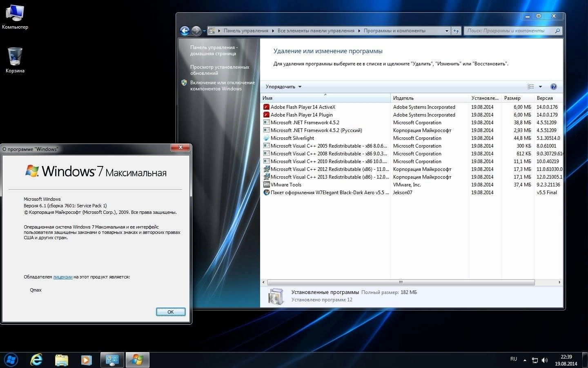Select Все элементы панели управления breadcrumb

pos(316,31)
